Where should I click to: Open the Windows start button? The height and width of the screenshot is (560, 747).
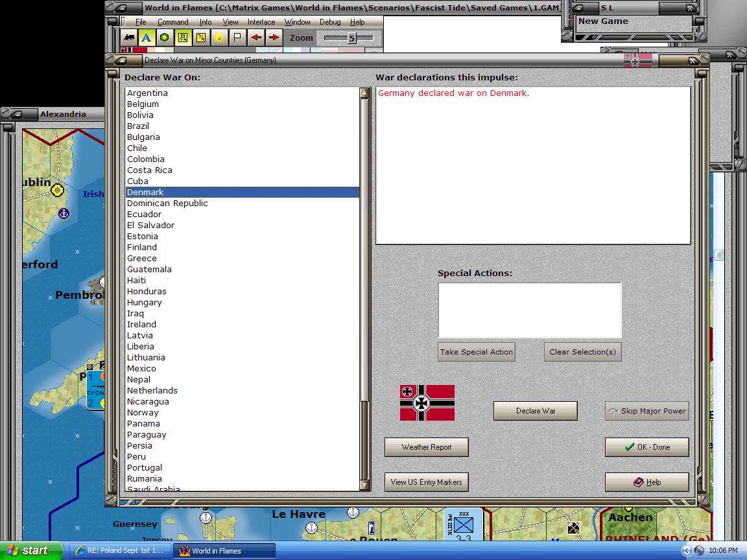pos(31,550)
